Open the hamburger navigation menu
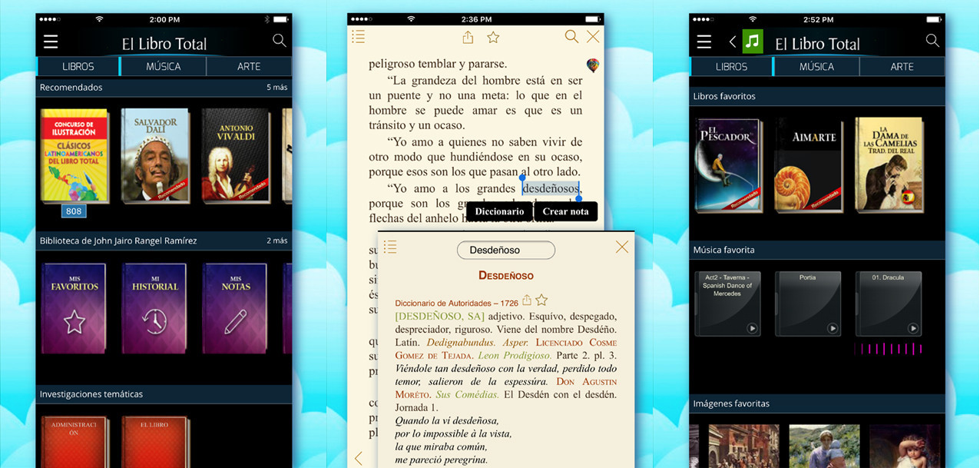Image resolution: width=980 pixels, height=468 pixels. tap(51, 42)
